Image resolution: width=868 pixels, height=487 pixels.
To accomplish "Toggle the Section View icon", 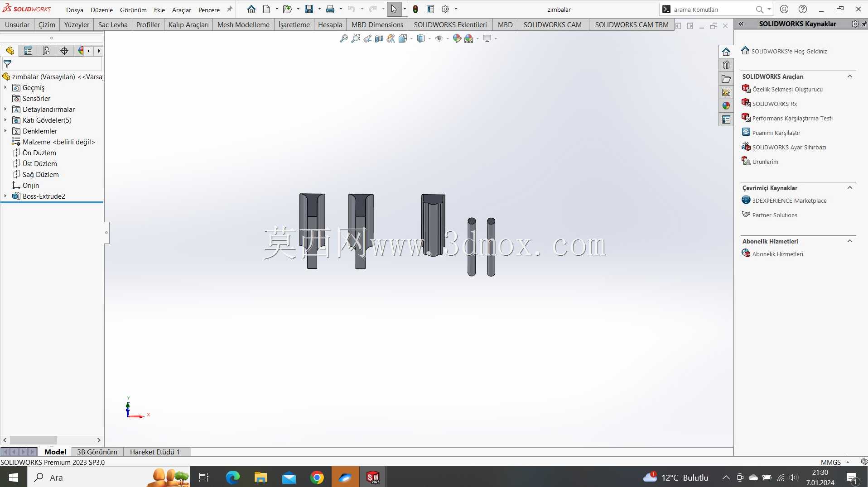I will [379, 38].
